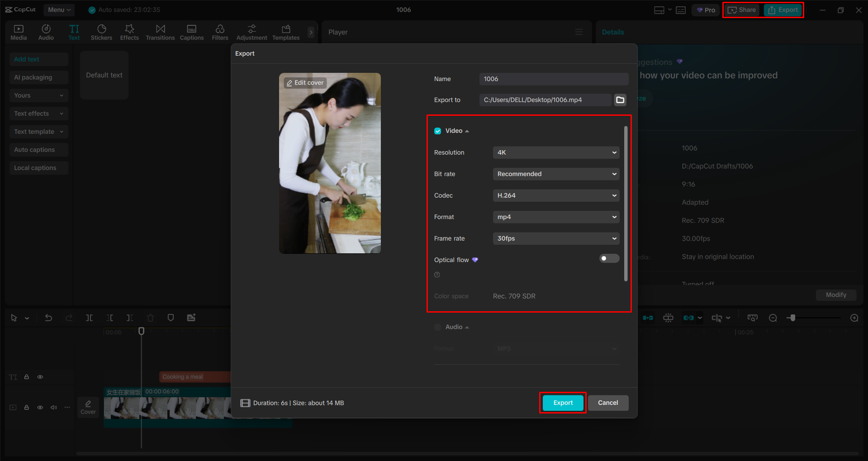Viewport: 868px width, 461px height.
Task: Click the Undo icon in timeline toolbar
Action: (49, 318)
